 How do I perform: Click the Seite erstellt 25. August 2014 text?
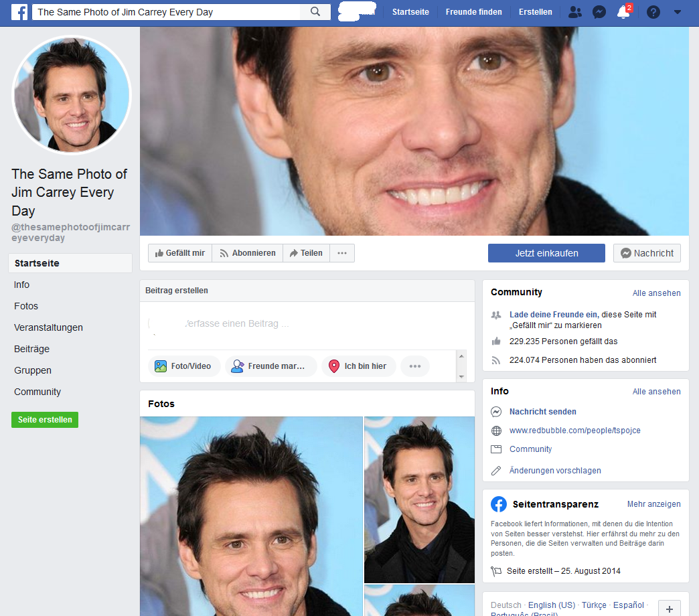click(x=564, y=571)
